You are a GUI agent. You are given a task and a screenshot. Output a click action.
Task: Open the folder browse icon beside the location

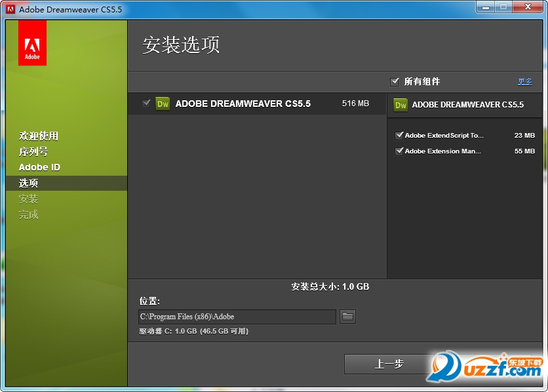click(x=347, y=317)
